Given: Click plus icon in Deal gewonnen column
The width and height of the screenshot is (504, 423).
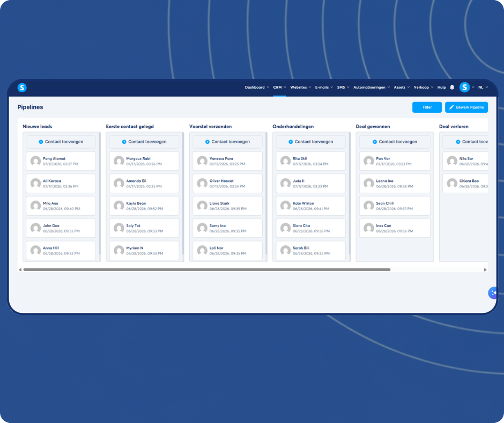Looking at the screenshot, I should (374, 142).
